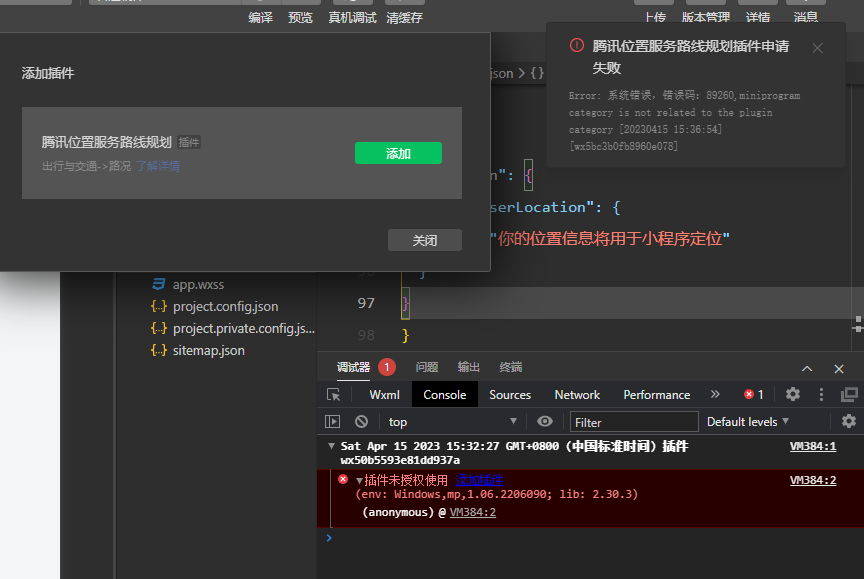The image size is (864, 579).
Task: Switch to the 问题 tab
Action: [426, 367]
